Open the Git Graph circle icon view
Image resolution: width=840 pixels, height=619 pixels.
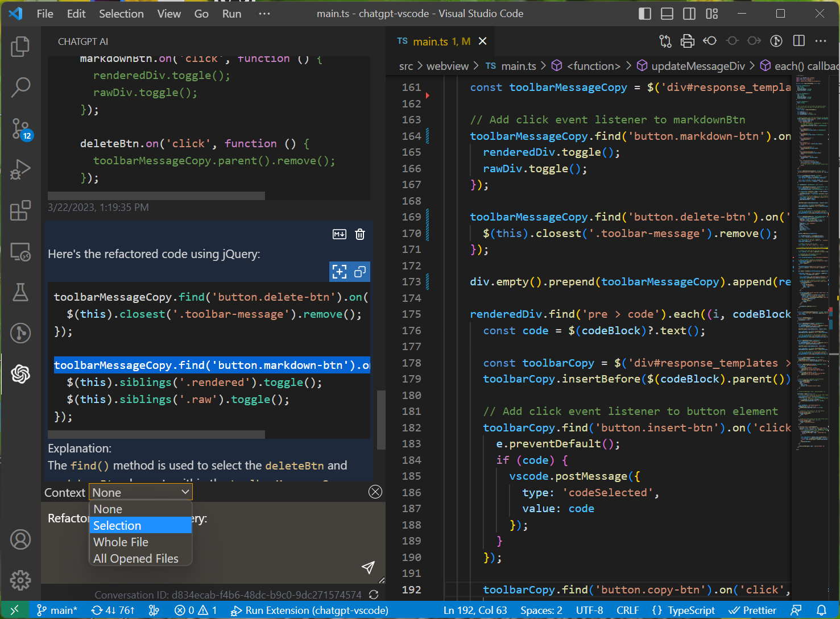20,333
